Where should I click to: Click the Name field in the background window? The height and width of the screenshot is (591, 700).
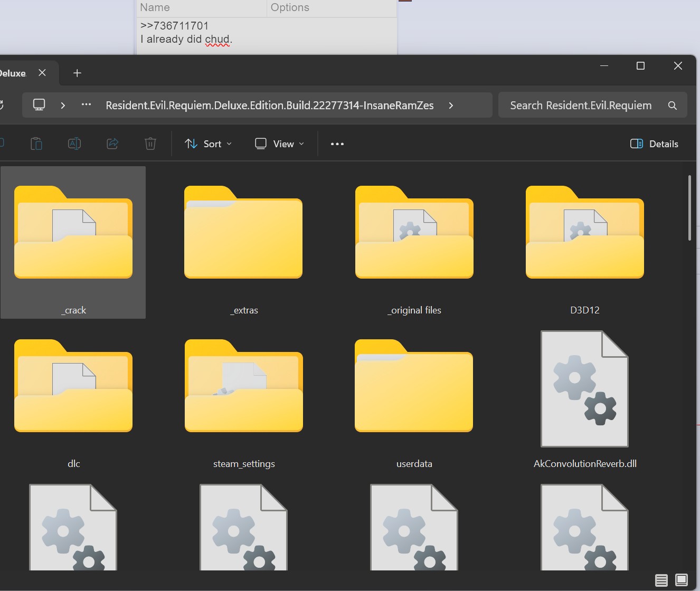(202, 8)
